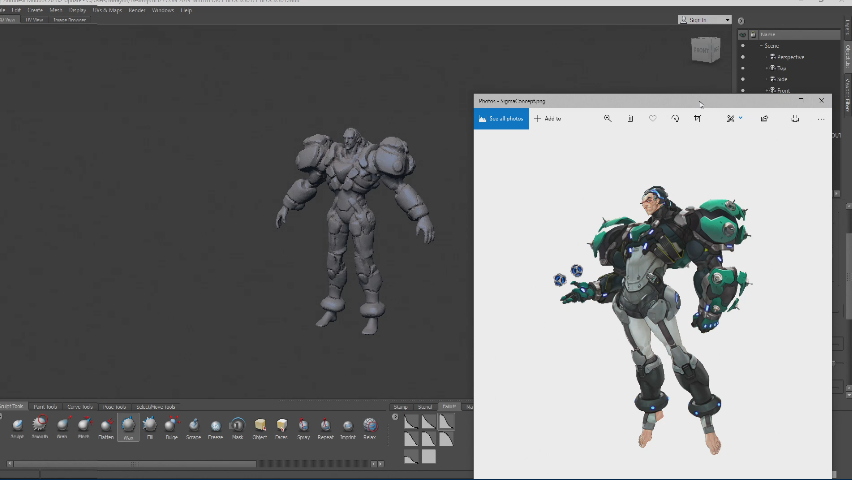852x480 pixels.
Task: Open the Layers side tab
Action: pos(847,28)
